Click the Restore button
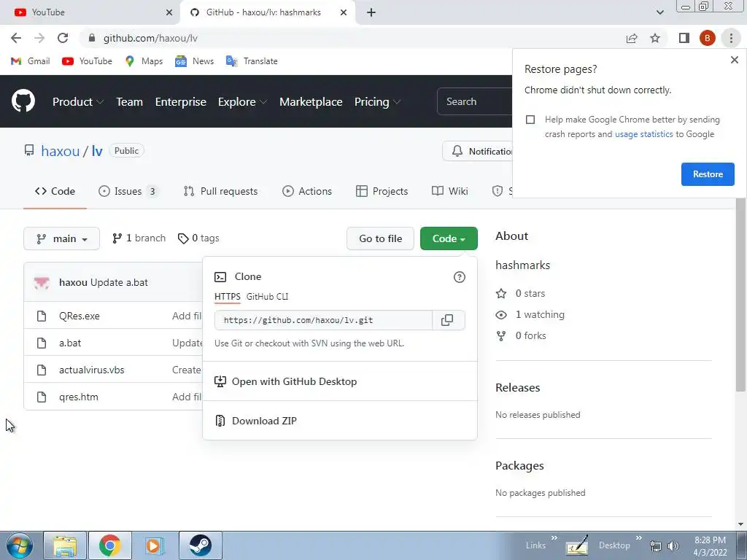This screenshot has width=747, height=560. pos(708,174)
